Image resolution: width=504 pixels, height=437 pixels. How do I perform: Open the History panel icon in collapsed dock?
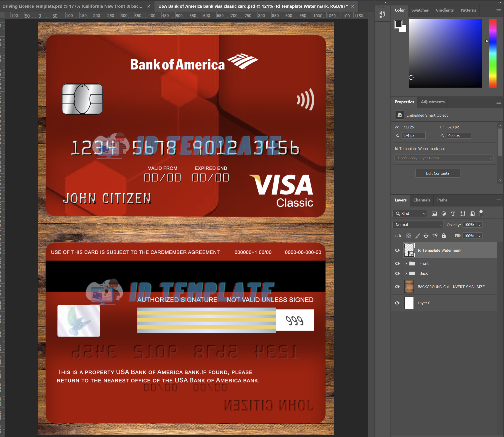pos(382,14)
